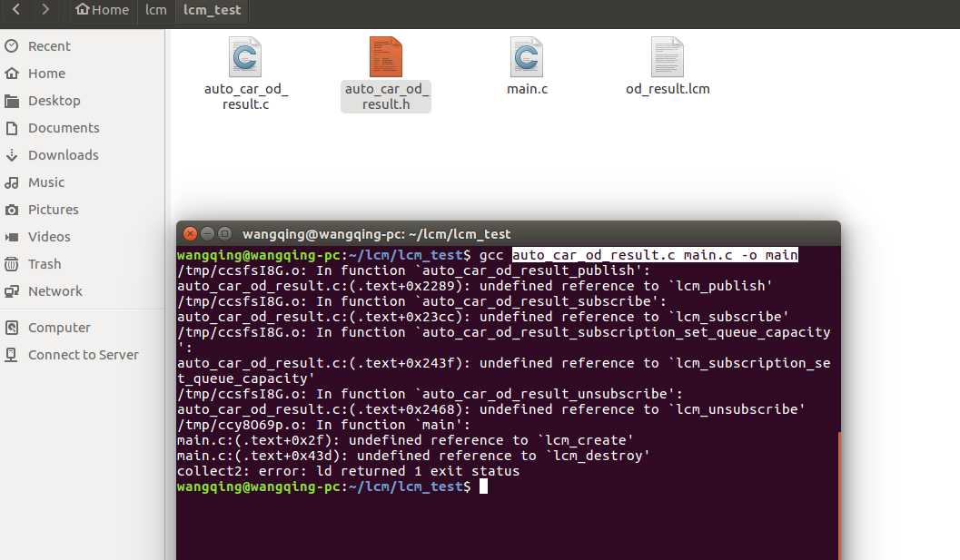Select the auto_car_od_result.h header file
Viewport: 960px width, 560px height.
click(x=385, y=64)
